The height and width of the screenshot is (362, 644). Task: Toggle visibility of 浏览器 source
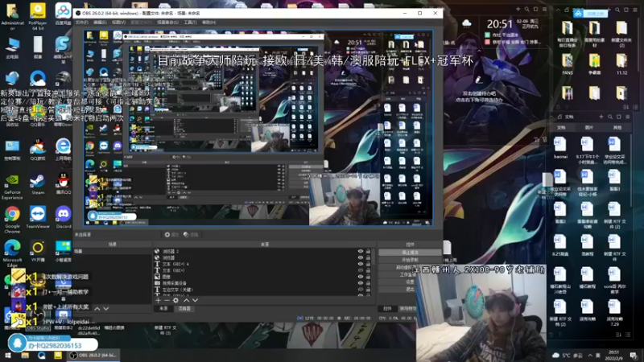[360, 257]
